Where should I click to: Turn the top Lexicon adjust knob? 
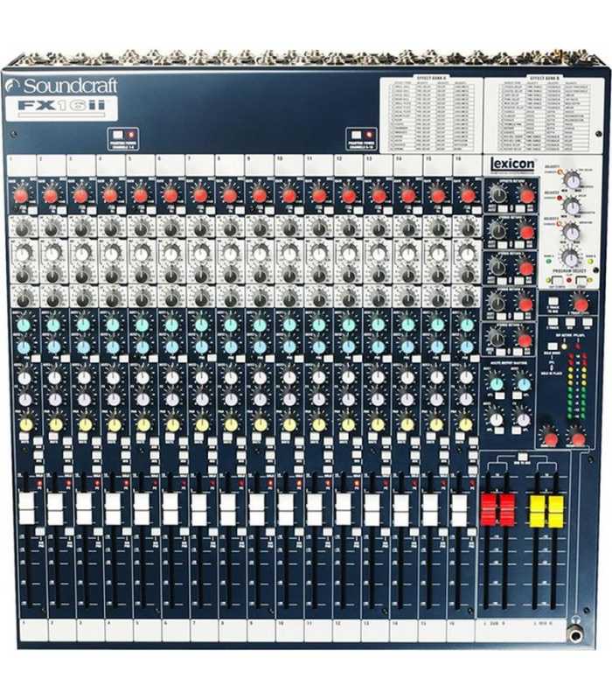[572, 180]
